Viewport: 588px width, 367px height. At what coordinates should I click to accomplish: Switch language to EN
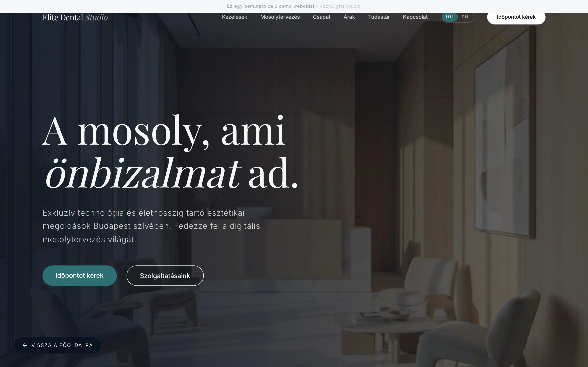point(464,17)
